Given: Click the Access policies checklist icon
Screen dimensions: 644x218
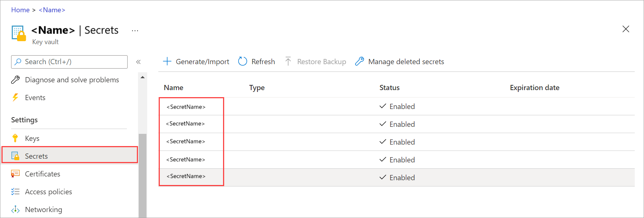Looking at the screenshot, I should click(x=15, y=192).
